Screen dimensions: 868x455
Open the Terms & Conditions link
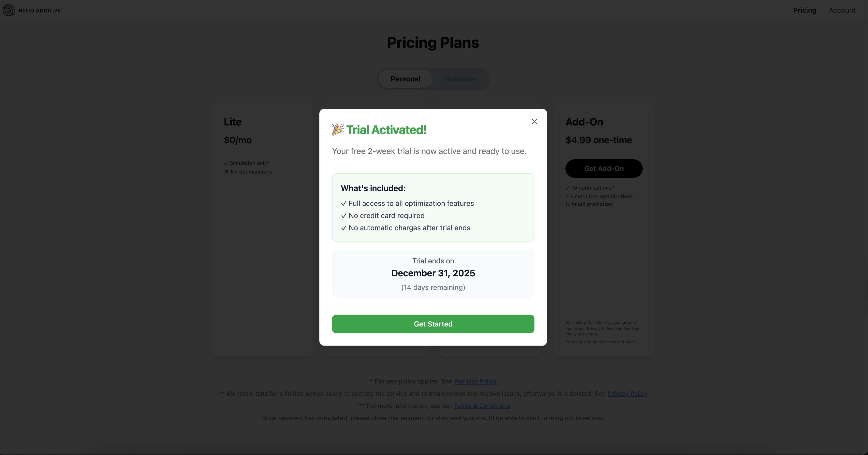coord(482,406)
